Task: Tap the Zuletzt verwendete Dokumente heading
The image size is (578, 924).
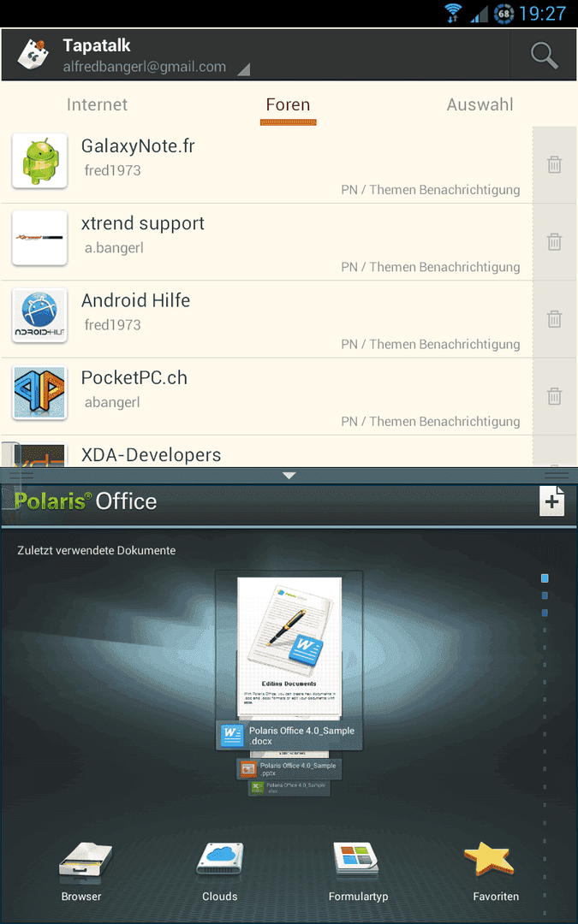Action: 97,550
